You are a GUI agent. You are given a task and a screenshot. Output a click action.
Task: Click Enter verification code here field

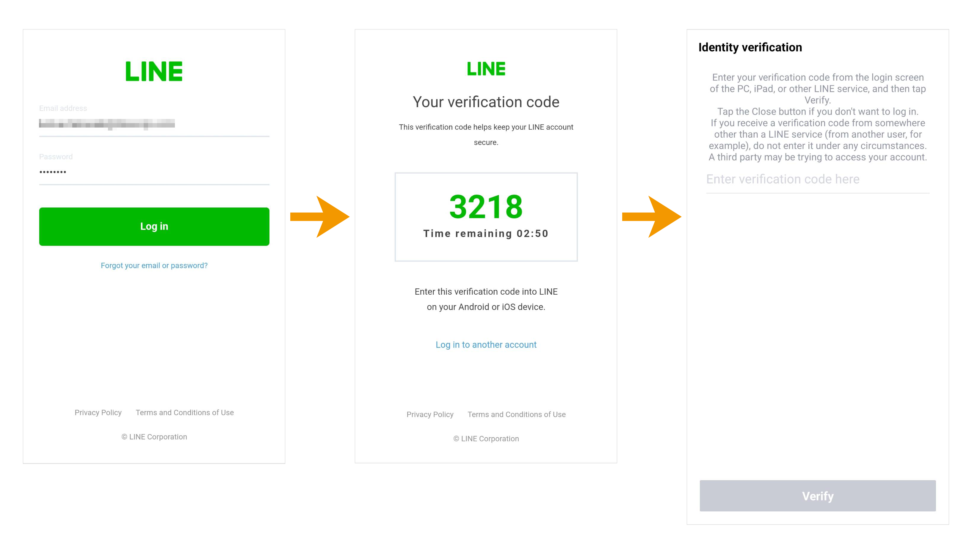point(817,180)
